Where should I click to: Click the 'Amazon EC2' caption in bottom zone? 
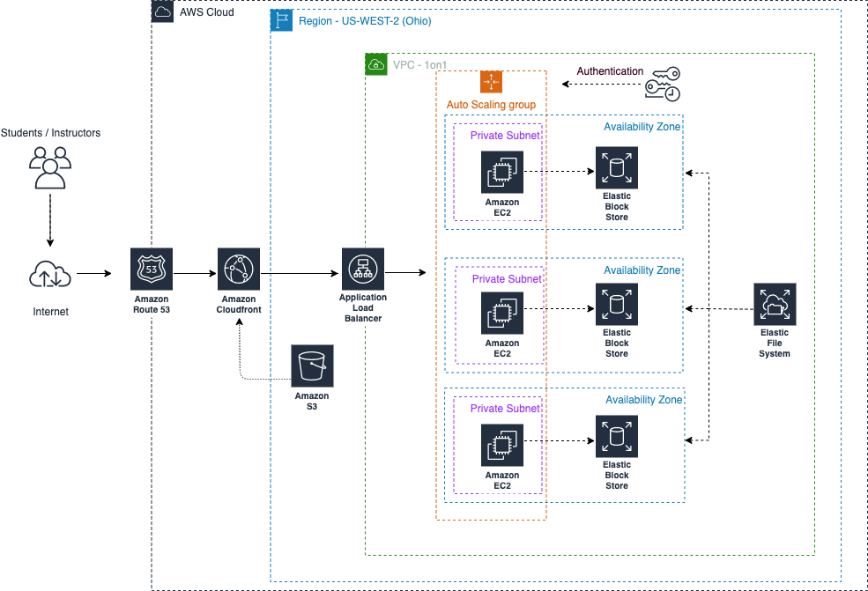(x=502, y=480)
